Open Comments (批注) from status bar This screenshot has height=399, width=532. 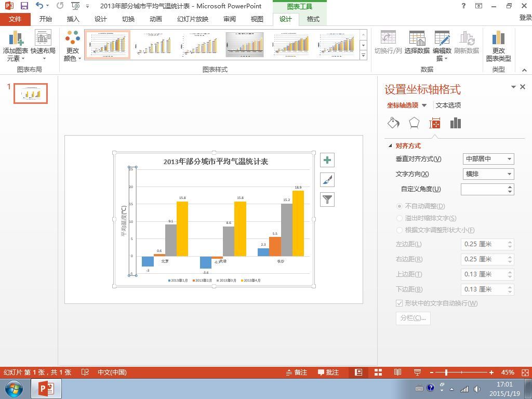click(x=328, y=373)
